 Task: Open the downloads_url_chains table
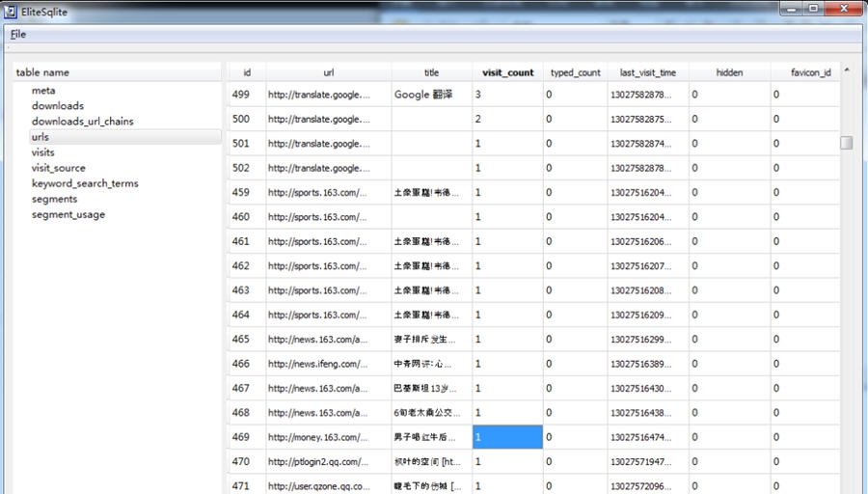click(x=82, y=122)
